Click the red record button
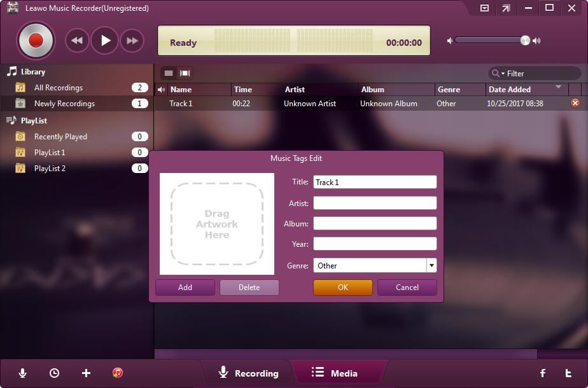The width and height of the screenshot is (588, 388). (x=36, y=40)
